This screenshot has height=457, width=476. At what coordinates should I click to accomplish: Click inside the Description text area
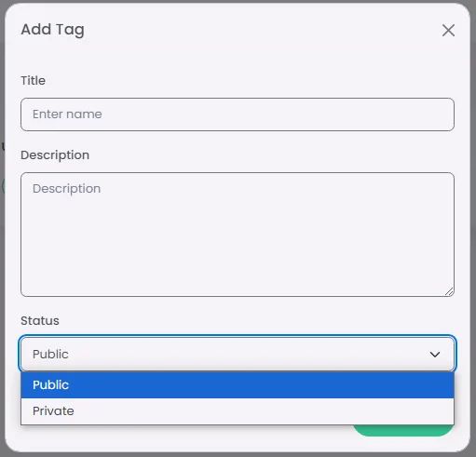pos(238,235)
